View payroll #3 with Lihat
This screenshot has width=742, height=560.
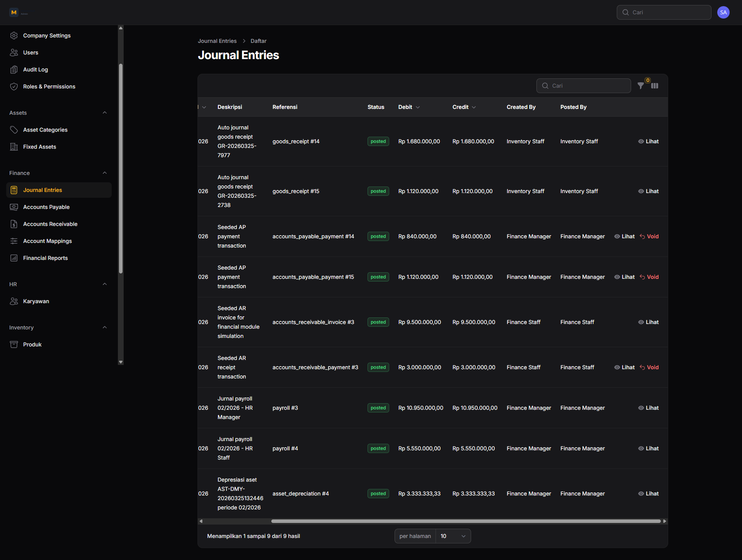click(648, 408)
